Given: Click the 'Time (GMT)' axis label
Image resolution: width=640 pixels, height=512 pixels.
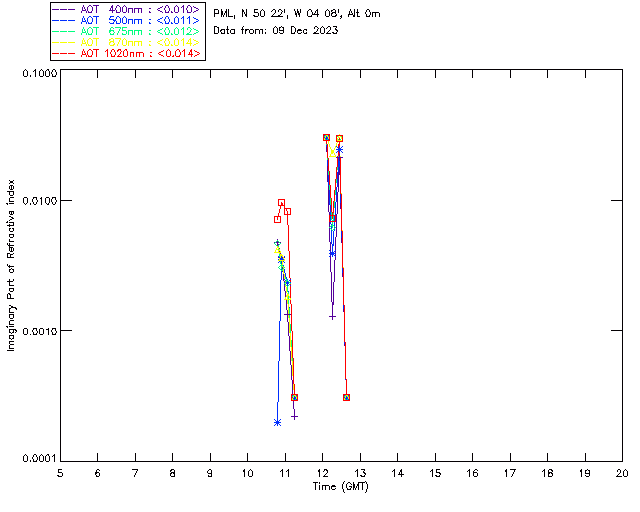Looking at the screenshot, I should pyautogui.click(x=340, y=487).
